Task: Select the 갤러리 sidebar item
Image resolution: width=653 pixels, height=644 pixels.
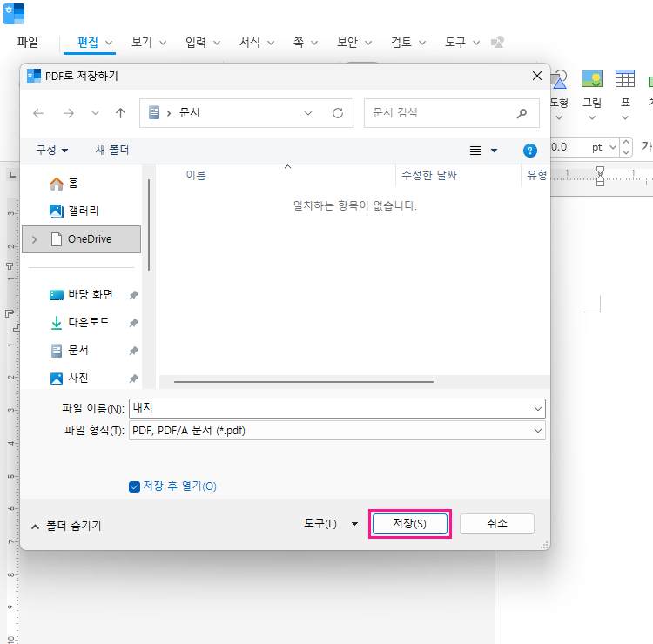Action: 83,211
